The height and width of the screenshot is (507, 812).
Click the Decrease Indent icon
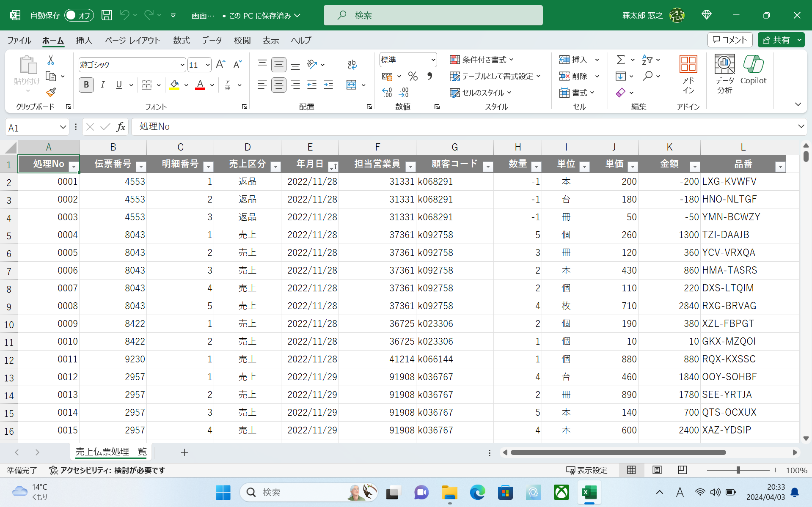312,85
